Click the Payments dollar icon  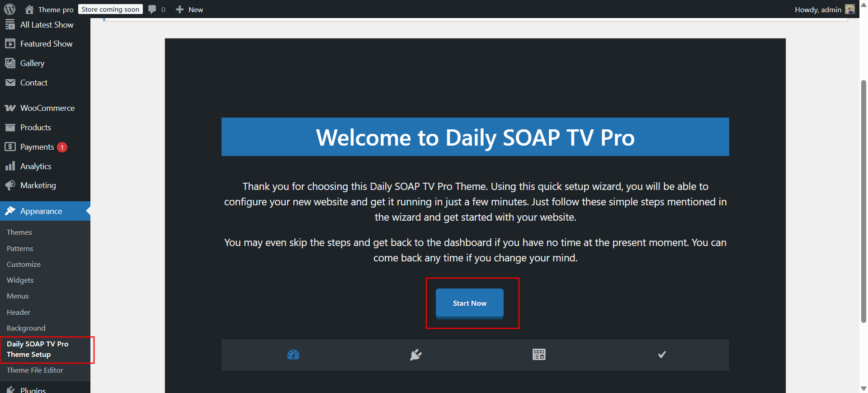pos(10,147)
